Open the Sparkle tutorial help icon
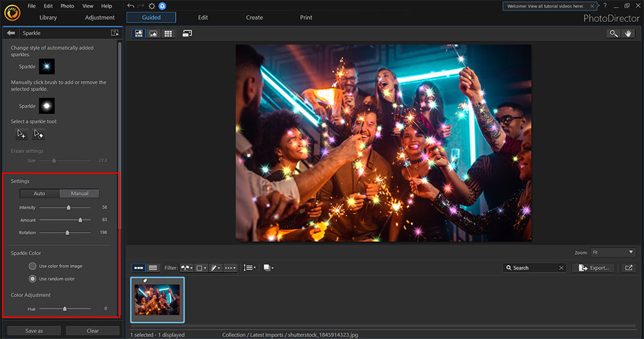 click(x=115, y=33)
